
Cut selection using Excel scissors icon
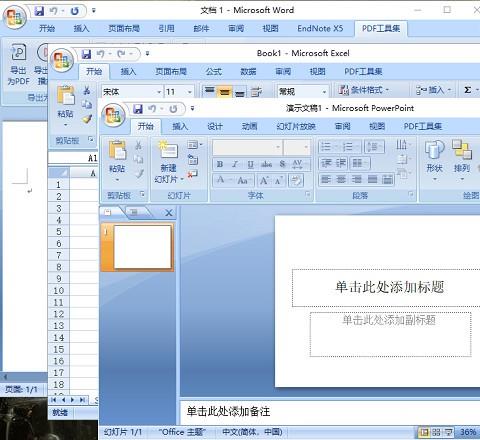pyautogui.click(x=87, y=90)
